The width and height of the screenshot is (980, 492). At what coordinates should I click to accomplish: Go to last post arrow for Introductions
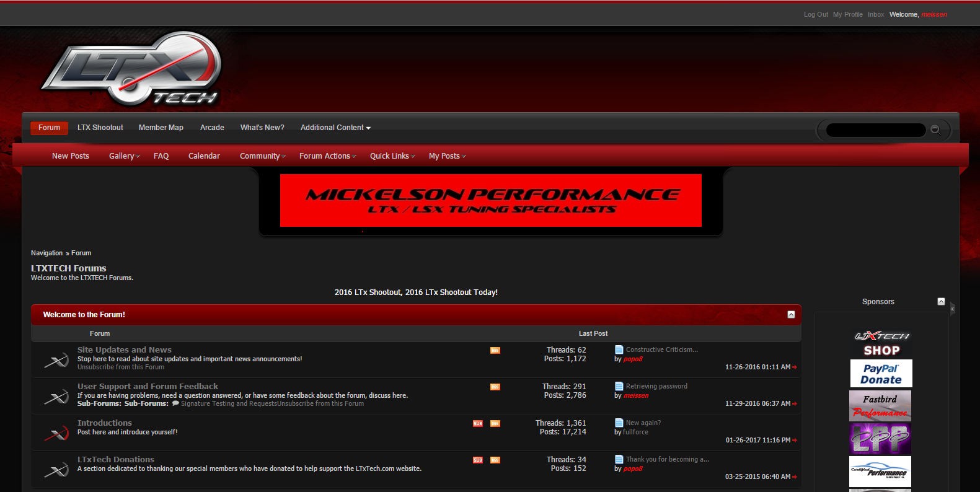(795, 441)
